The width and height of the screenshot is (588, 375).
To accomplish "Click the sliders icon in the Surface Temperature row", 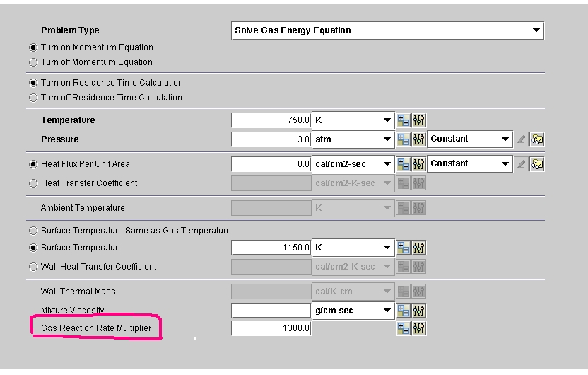I will pyautogui.click(x=419, y=248).
